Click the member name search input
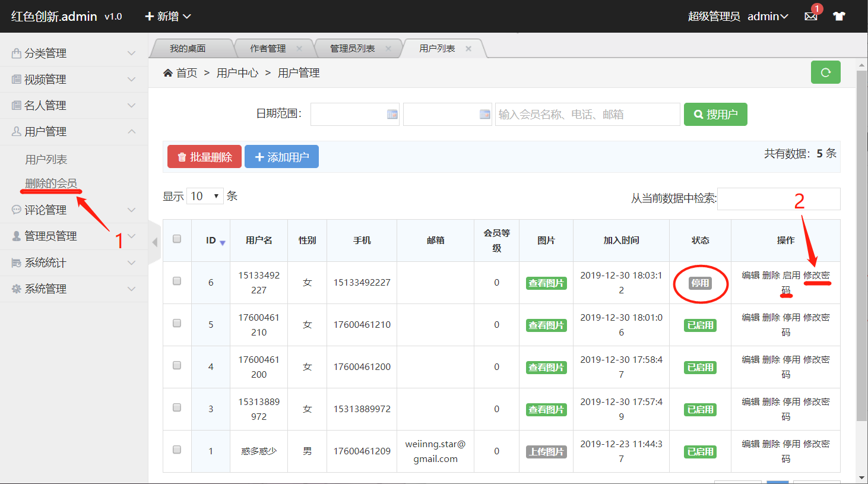This screenshot has height=484, width=868. pos(588,115)
